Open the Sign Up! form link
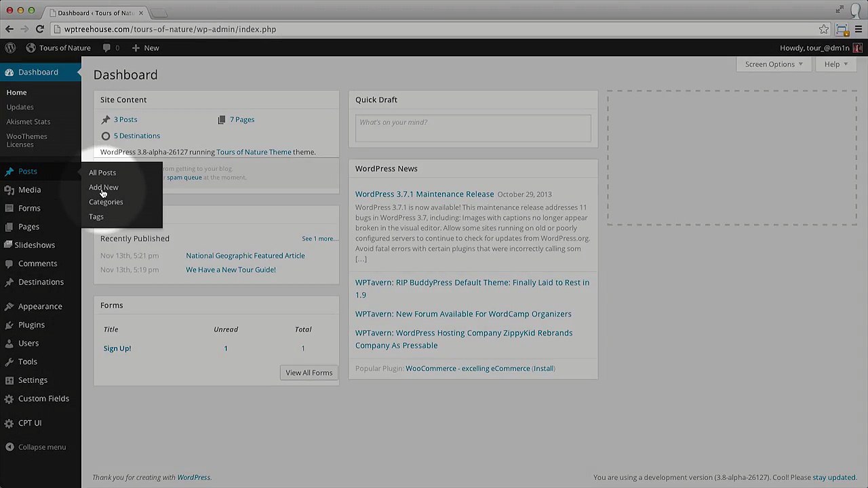The width and height of the screenshot is (868, 488). [x=117, y=348]
